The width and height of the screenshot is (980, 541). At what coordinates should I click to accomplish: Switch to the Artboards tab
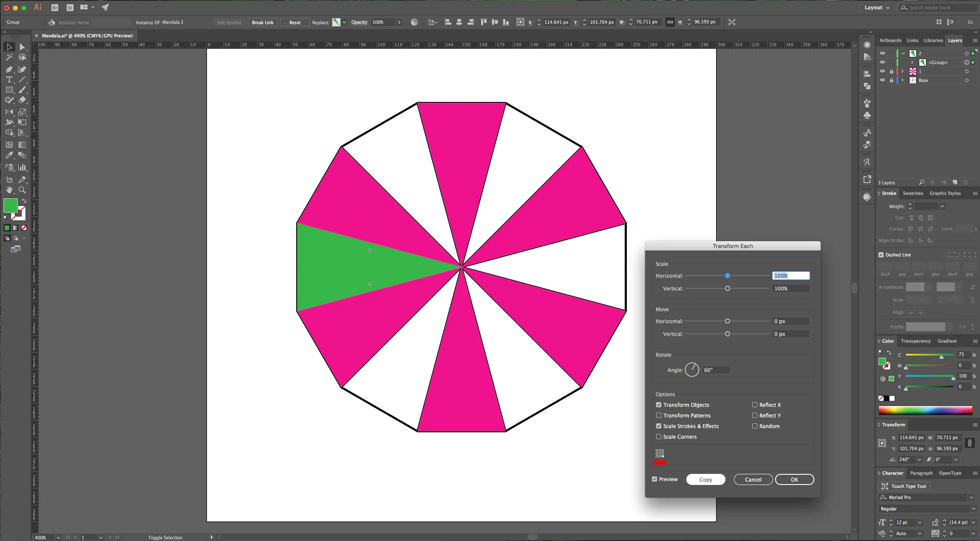click(x=890, y=40)
